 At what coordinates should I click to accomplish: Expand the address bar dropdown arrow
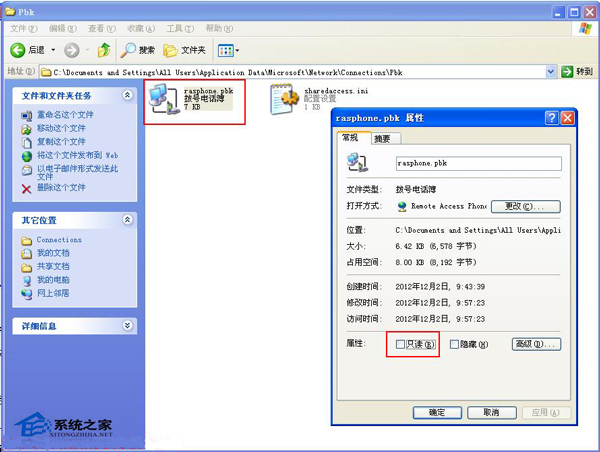click(x=550, y=72)
